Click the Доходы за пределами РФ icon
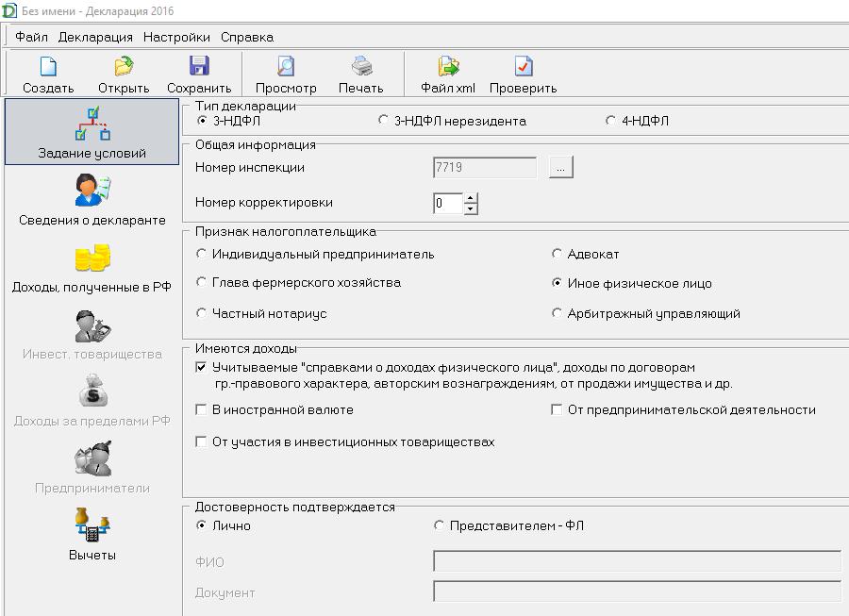The image size is (849, 616). [x=92, y=391]
